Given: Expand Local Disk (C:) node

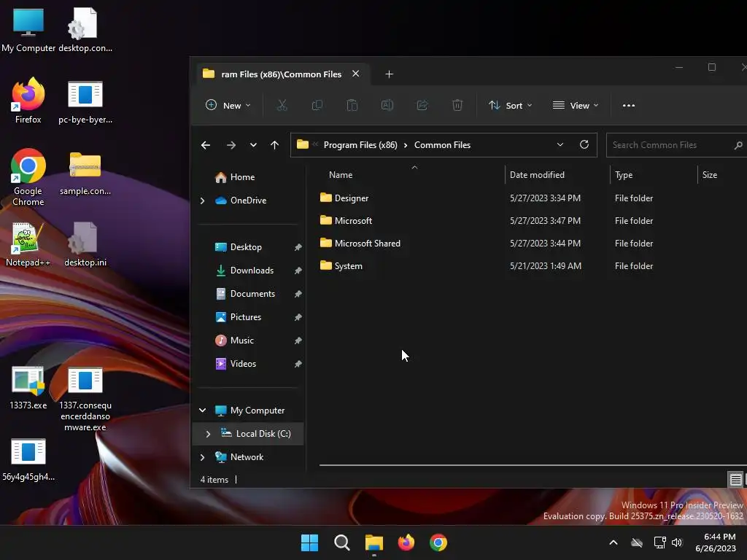Looking at the screenshot, I should pos(208,434).
